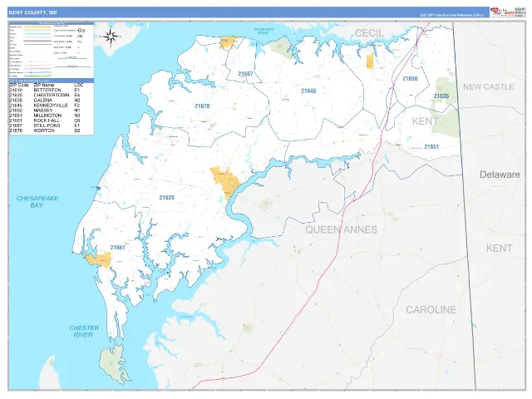
Task: Click the "ZIP Code" column header in the index
Action: (19, 85)
